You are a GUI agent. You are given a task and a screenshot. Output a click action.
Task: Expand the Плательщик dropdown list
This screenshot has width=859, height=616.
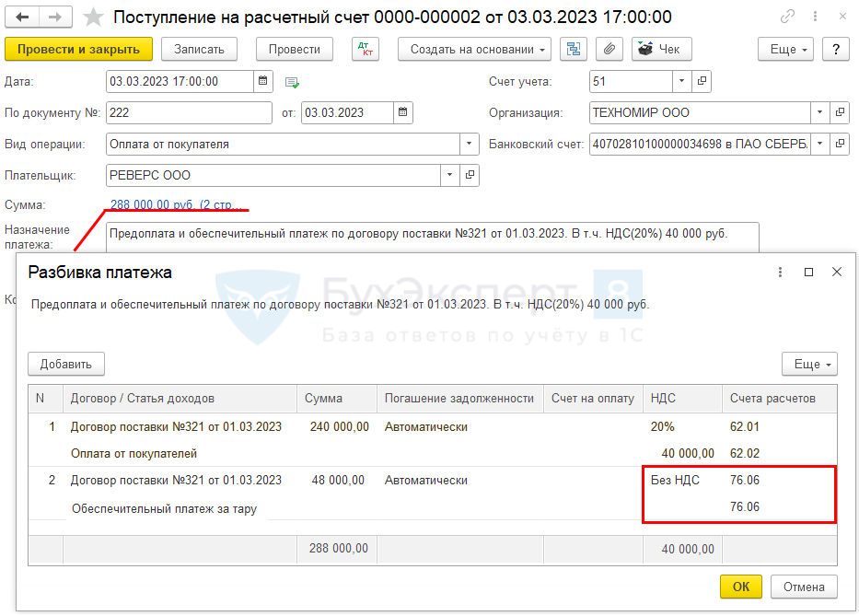pos(449,175)
